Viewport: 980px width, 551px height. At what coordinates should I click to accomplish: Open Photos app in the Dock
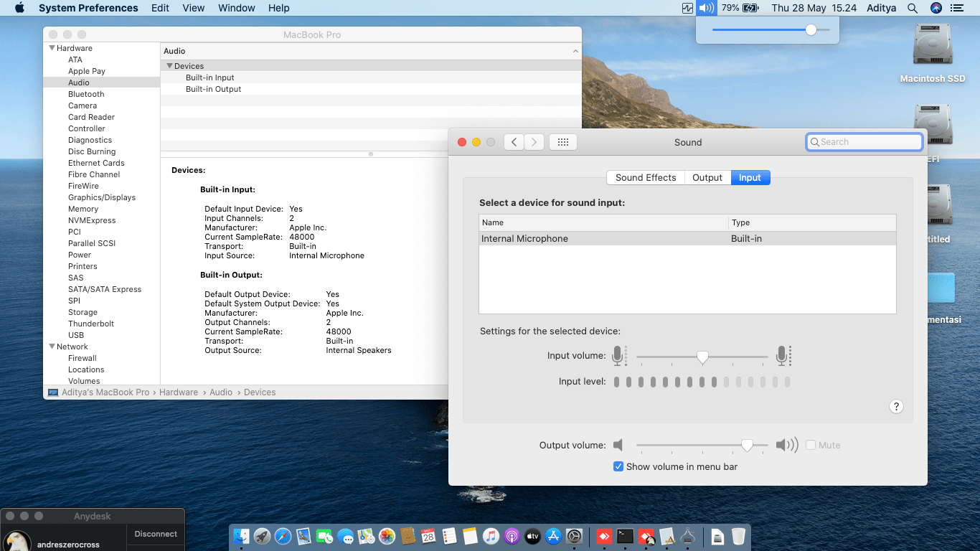[x=387, y=536]
